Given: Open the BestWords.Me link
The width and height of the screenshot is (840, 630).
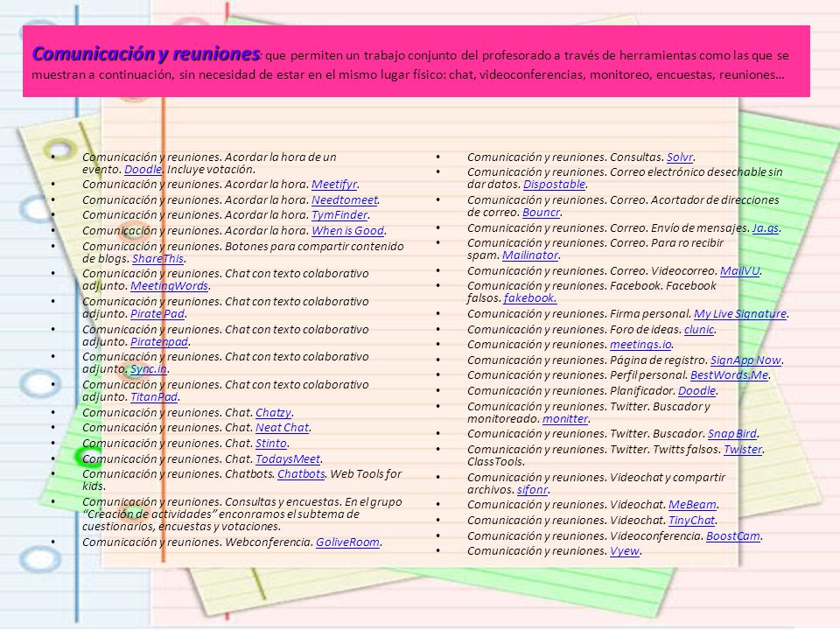Looking at the screenshot, I should [x=729, y=375].
